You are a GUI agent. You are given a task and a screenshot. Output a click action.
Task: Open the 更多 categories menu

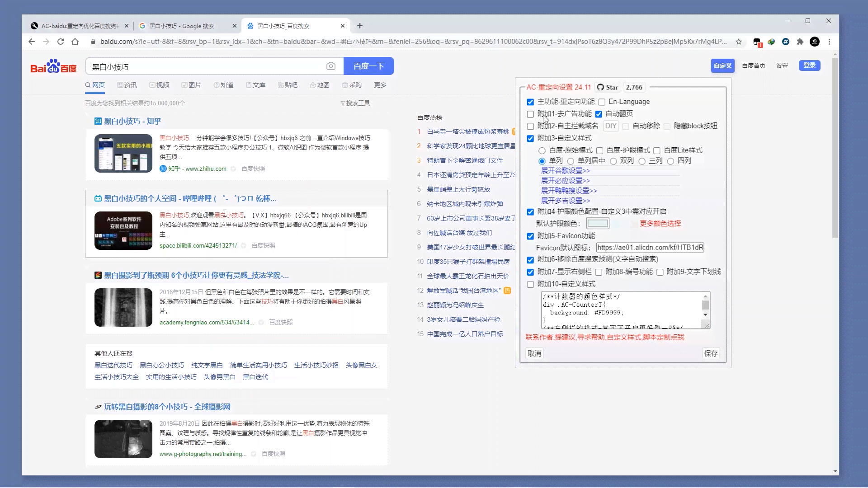coord(380,85)
